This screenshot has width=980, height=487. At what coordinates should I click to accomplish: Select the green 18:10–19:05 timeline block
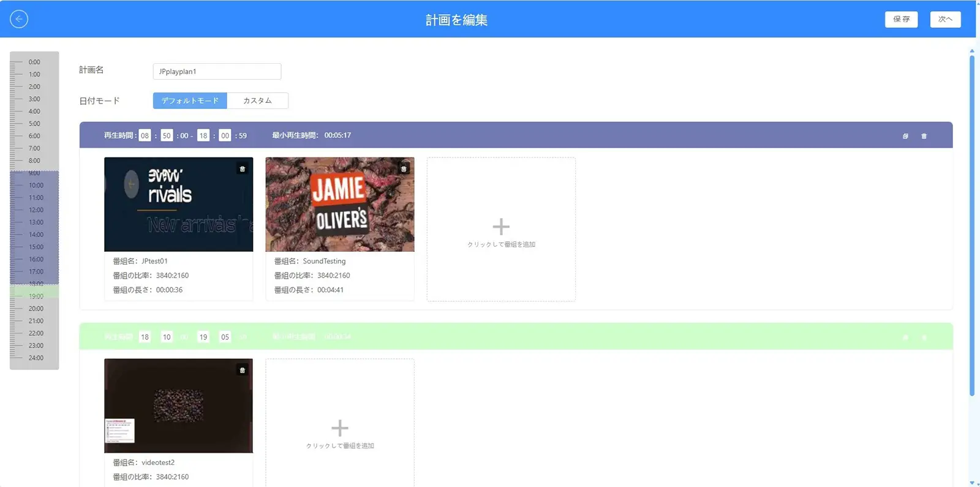[34, 292]
